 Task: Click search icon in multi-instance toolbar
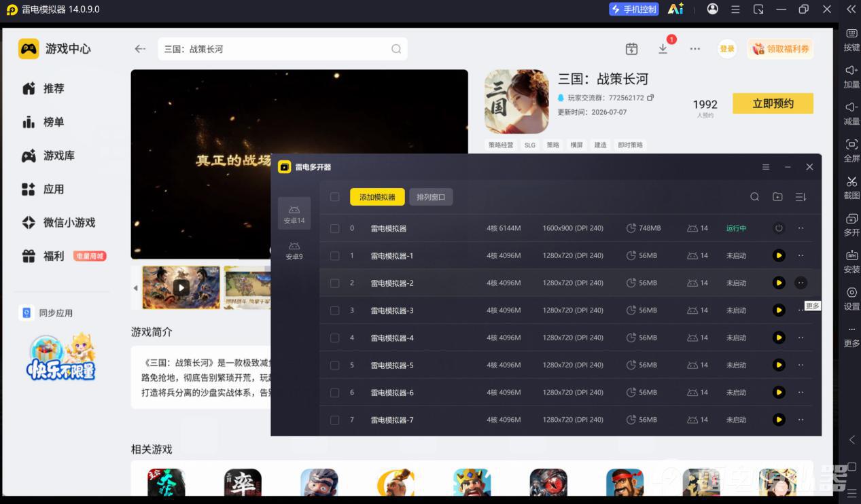pyautogui.click(x=754, y=197)
